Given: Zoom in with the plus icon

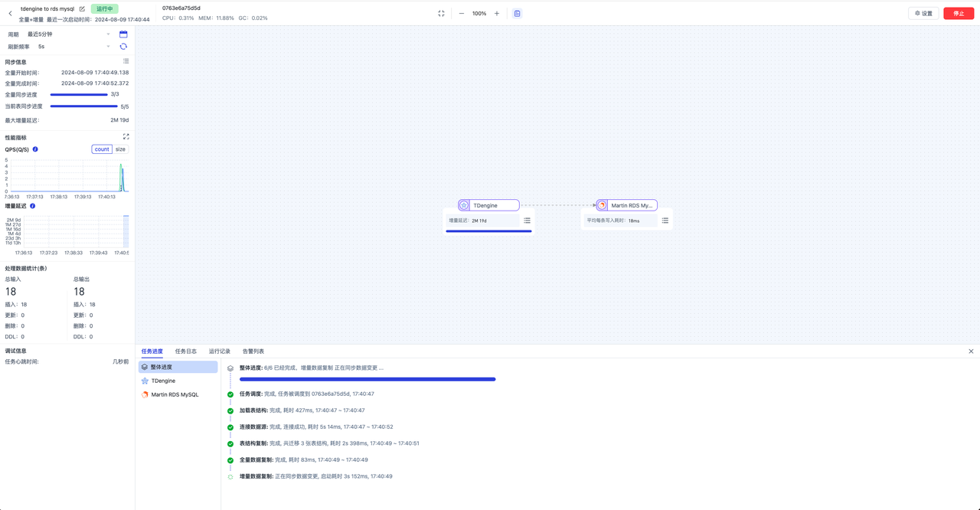Looking at the screenshot, I should click(497, 14).
